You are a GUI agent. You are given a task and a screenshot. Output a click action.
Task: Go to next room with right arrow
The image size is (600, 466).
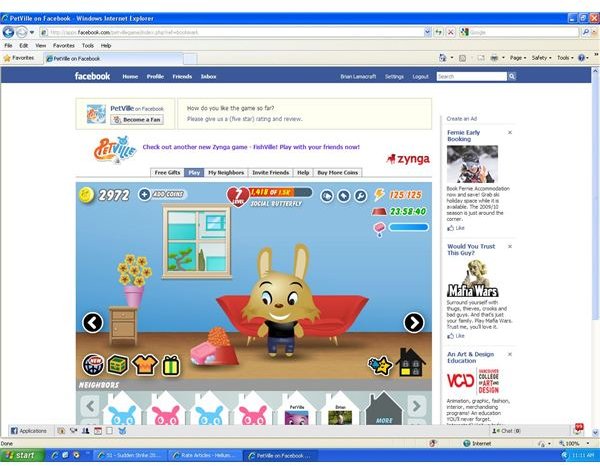click(x=414, y=323)
